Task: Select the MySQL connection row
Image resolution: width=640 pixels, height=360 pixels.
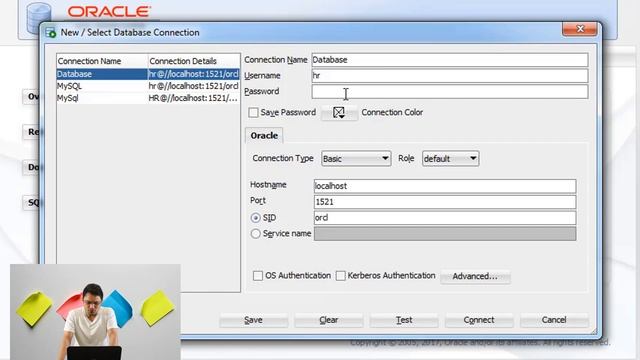Action: click(148, 86)
